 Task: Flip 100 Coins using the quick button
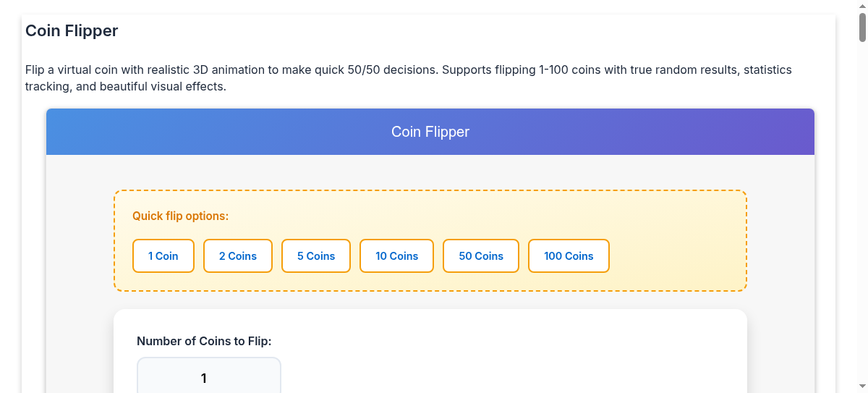[x=569, y=256]
